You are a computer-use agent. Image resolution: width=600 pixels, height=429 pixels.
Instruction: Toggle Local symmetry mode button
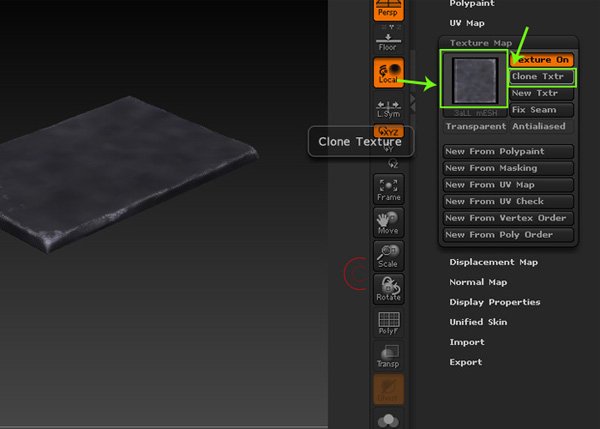388,73
